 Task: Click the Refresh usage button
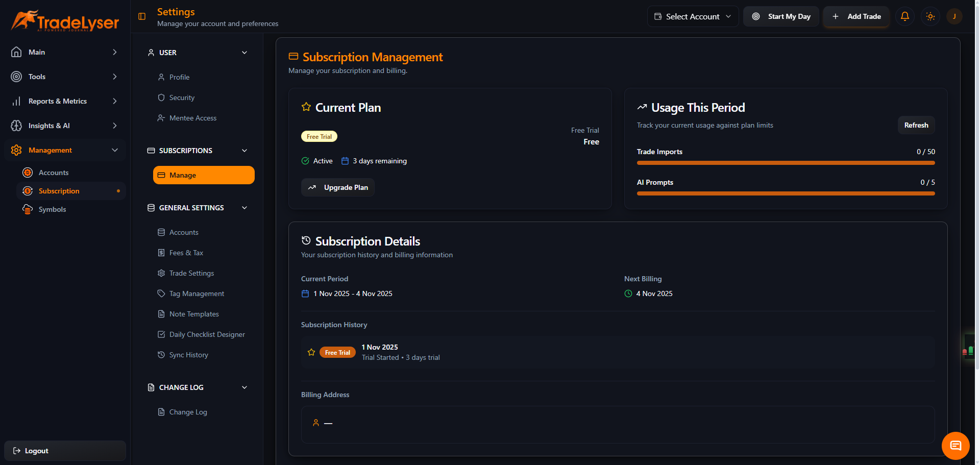[916, 125]
